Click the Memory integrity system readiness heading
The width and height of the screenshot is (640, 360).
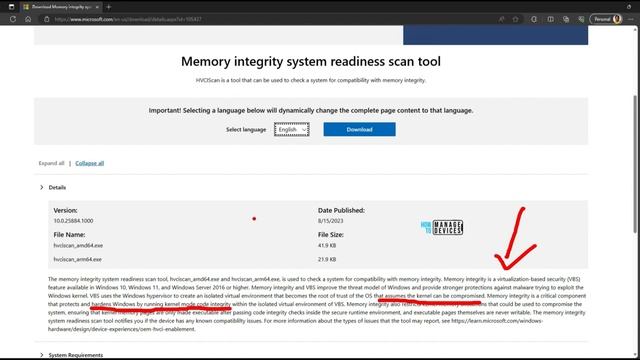(311, 61)
